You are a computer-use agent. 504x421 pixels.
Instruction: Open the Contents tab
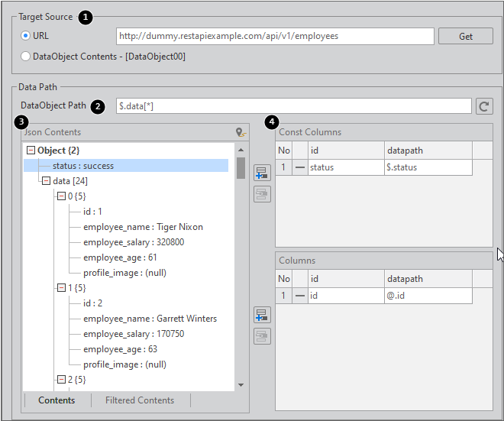point(57,400)
